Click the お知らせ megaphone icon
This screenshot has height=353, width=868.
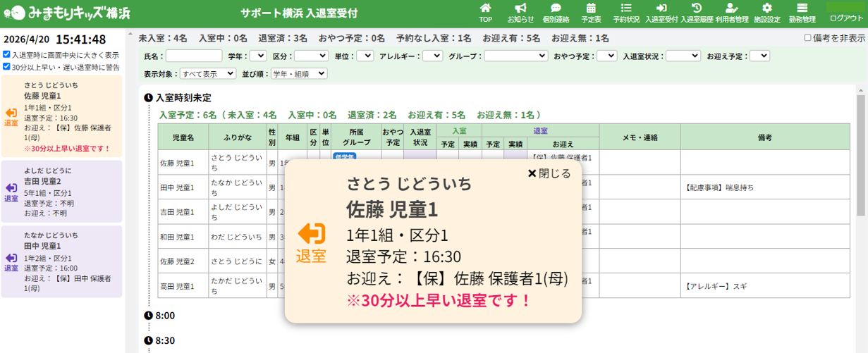(520, 13)
